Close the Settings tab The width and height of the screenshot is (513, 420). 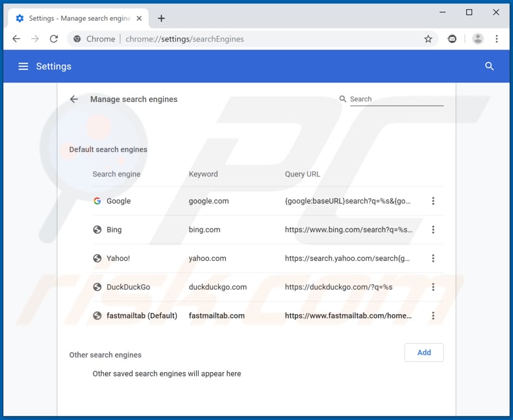point(139,18)
